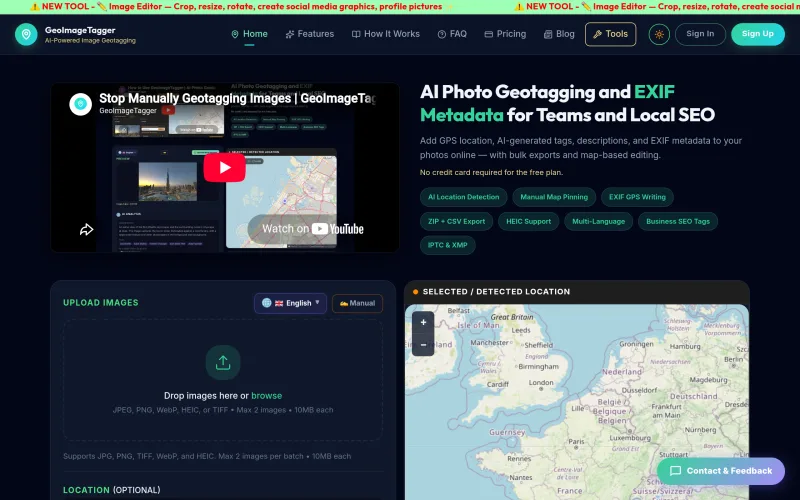Click the ZIP + CSV Export chip
Screen dimensions: 800x500
coord(456,221)
